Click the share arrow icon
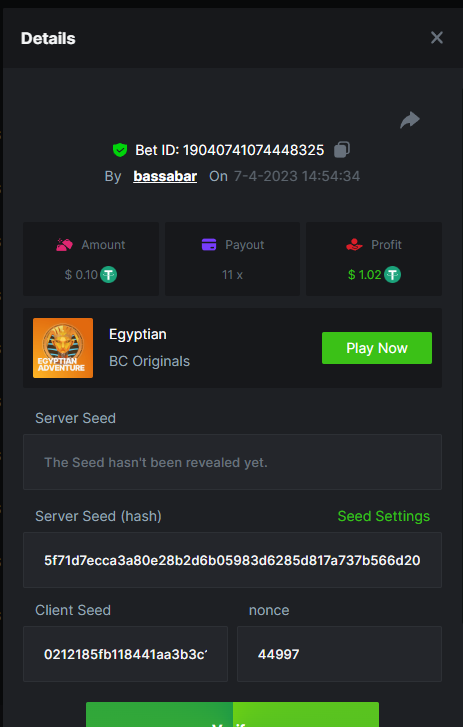463x727 pixels. point(410,120)
